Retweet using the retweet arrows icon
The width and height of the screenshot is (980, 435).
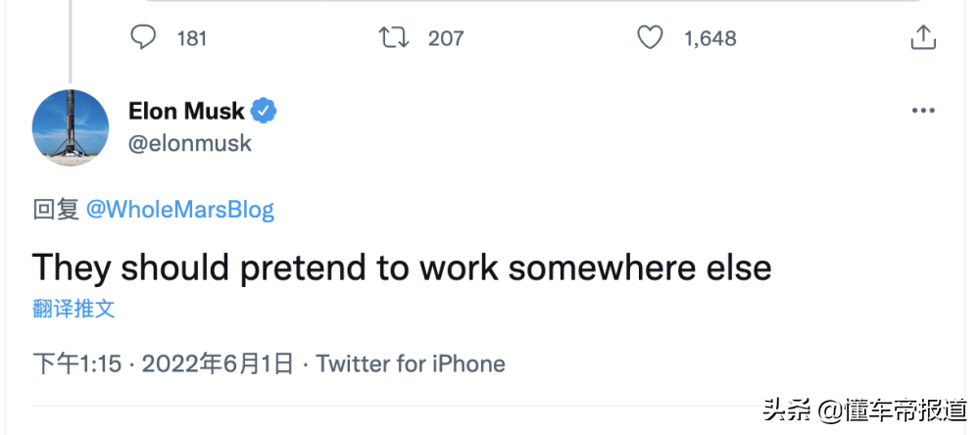(x=394, y=37)
